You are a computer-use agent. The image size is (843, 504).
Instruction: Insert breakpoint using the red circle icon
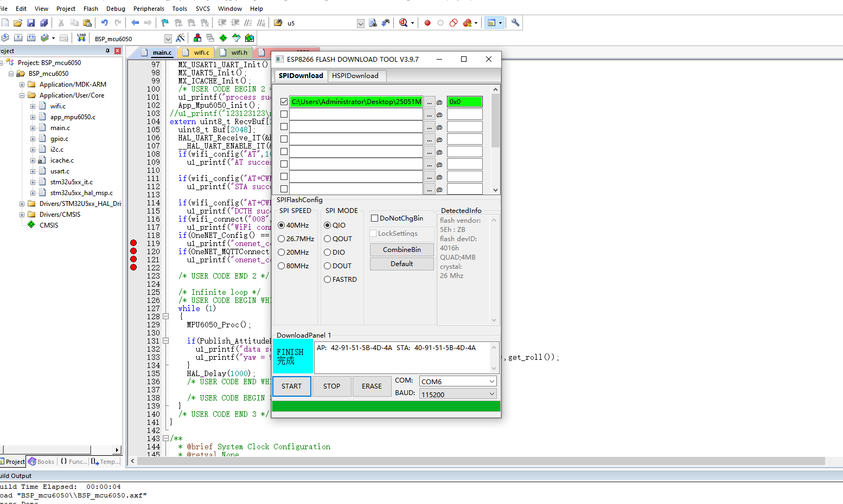(427, 23)
